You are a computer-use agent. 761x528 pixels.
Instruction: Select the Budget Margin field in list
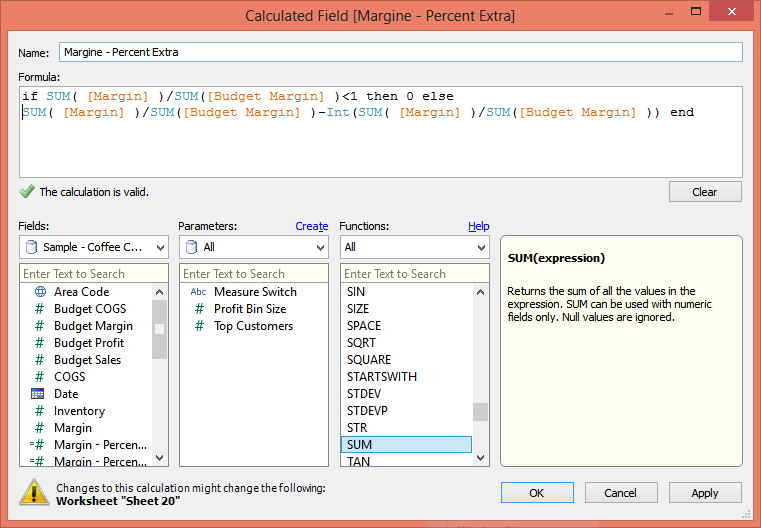pyautogui.click(x=93, y=326)
